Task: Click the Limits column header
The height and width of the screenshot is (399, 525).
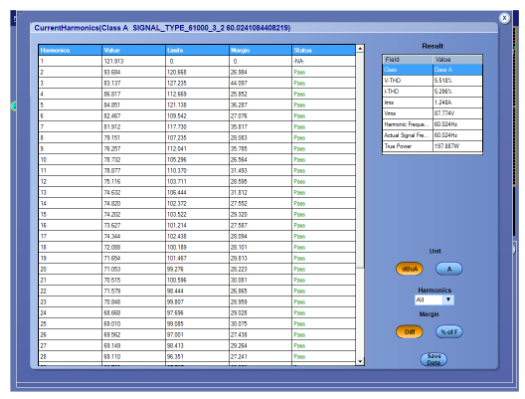Action: [x=197, y=50]
